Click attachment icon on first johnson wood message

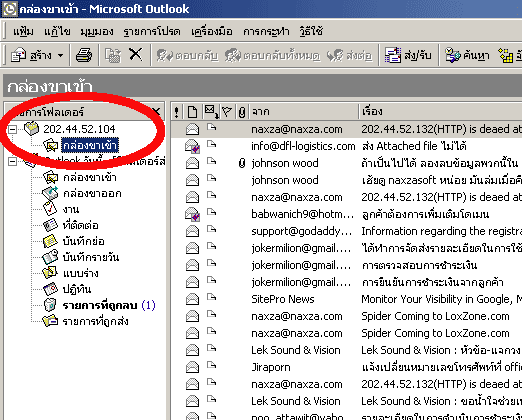click(242, 163)
